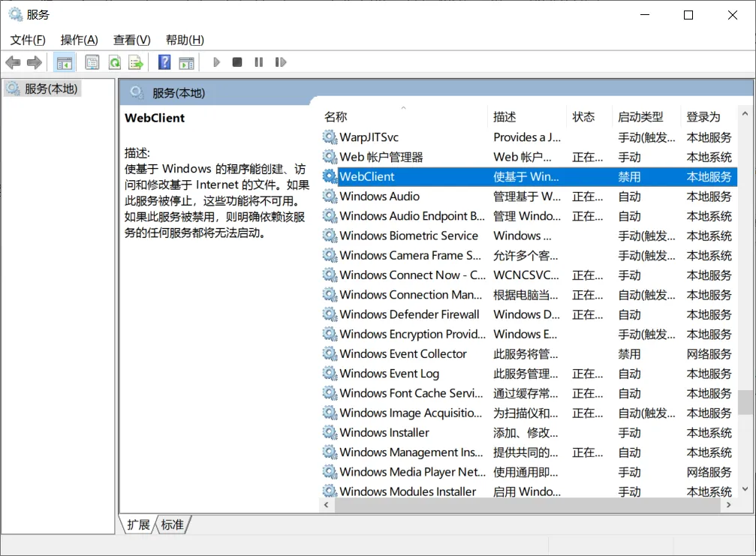Sort by the 登录为 column header
The image size is (756, 556).
pyautogui.click(x=709, y=116)
